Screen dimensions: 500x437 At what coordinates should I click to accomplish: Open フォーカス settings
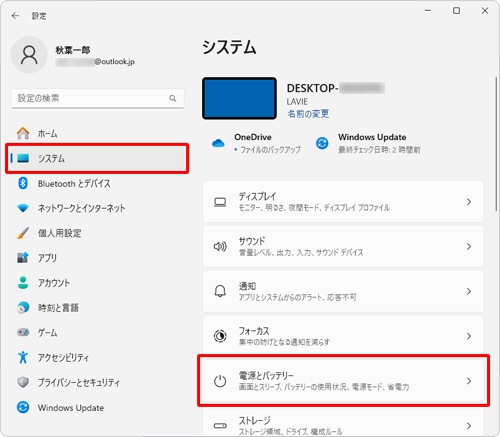343,336
